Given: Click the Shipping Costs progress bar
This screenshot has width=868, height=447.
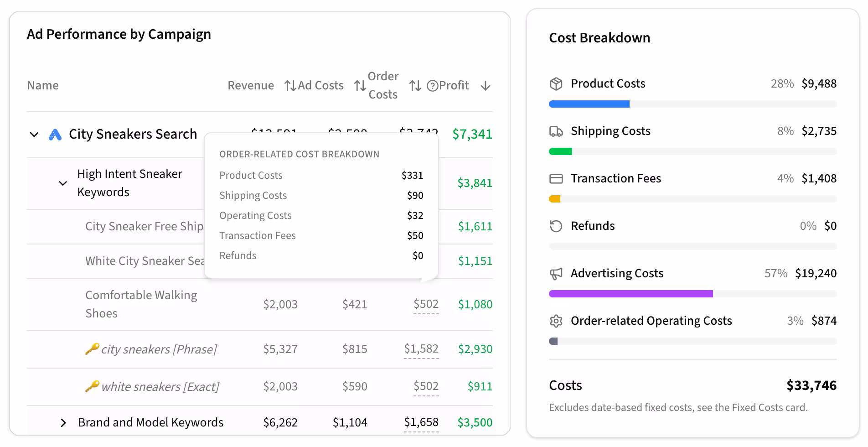Looking at the screenshot, I should [693, 151].
